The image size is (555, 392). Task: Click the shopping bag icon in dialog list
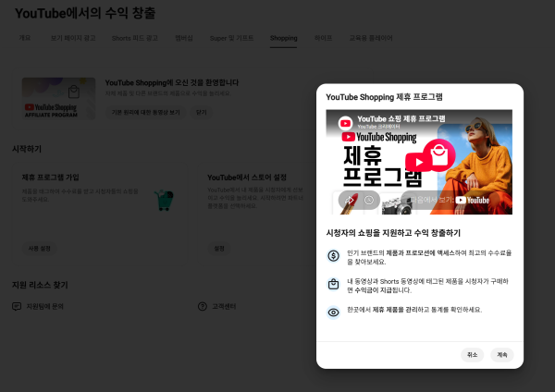[x=333, y=284]
